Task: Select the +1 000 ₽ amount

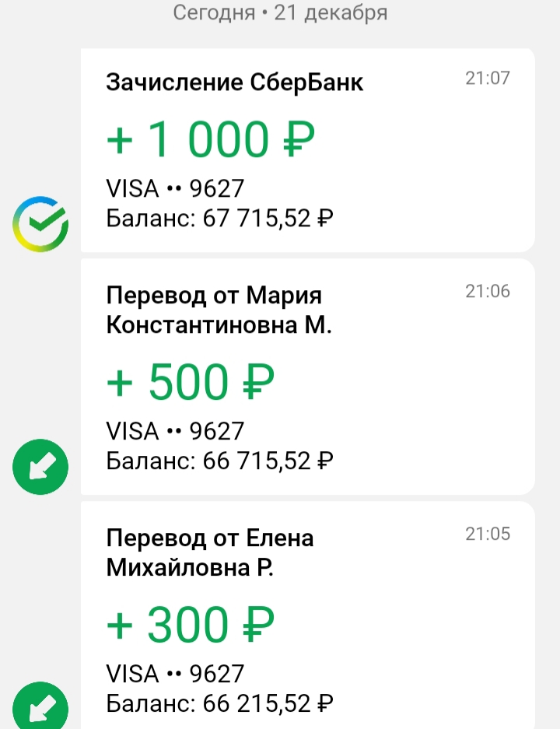Action: (x=211, y=139)
